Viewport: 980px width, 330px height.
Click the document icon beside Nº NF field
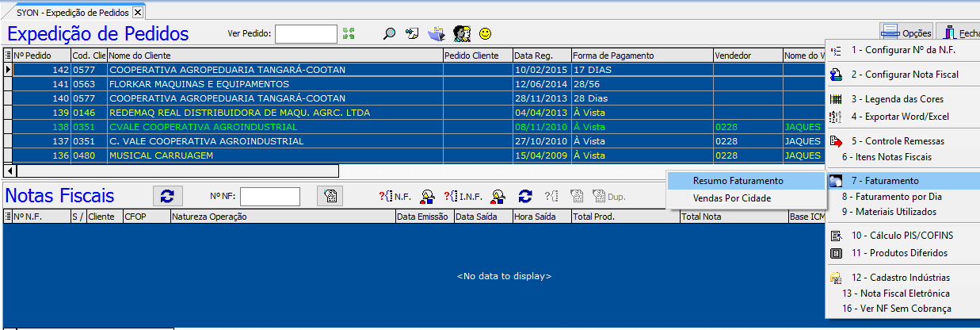point(329,196)
